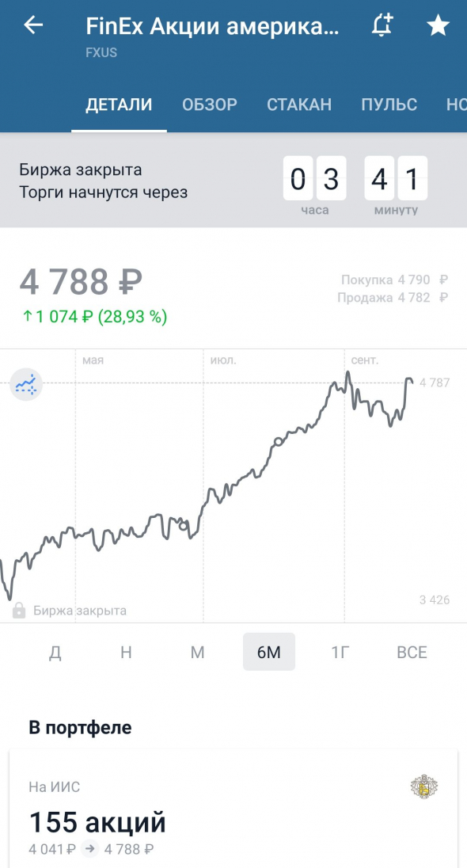Tap the back arrow icon
This screenshot has height=868, width=467.
tap(33, 25)
